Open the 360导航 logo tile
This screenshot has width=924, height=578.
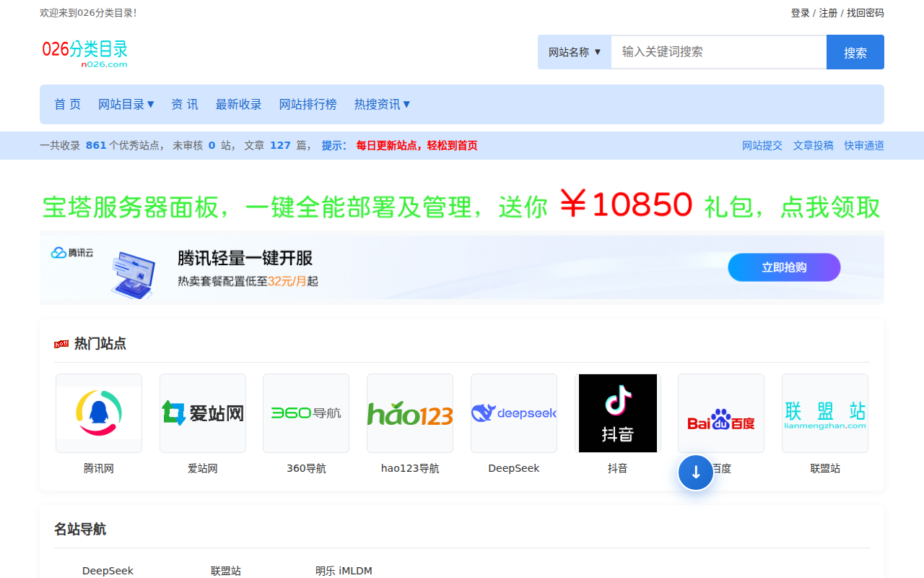(306, 413)
